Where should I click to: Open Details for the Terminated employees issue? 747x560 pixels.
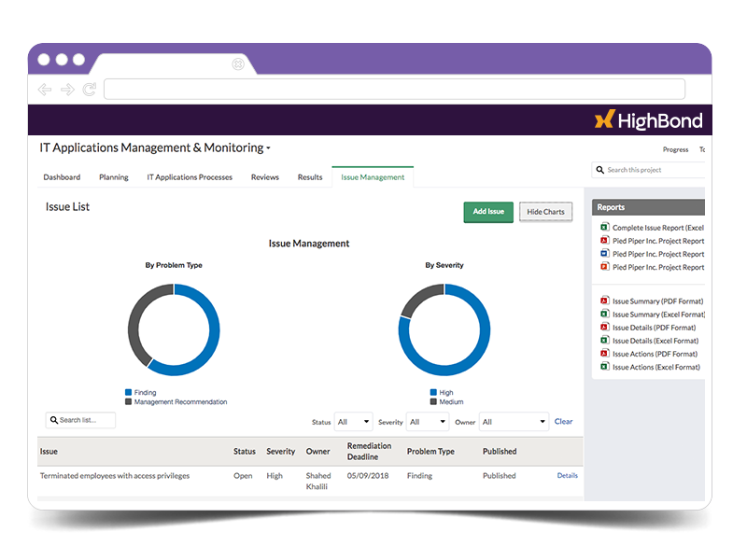pos(568,475)
